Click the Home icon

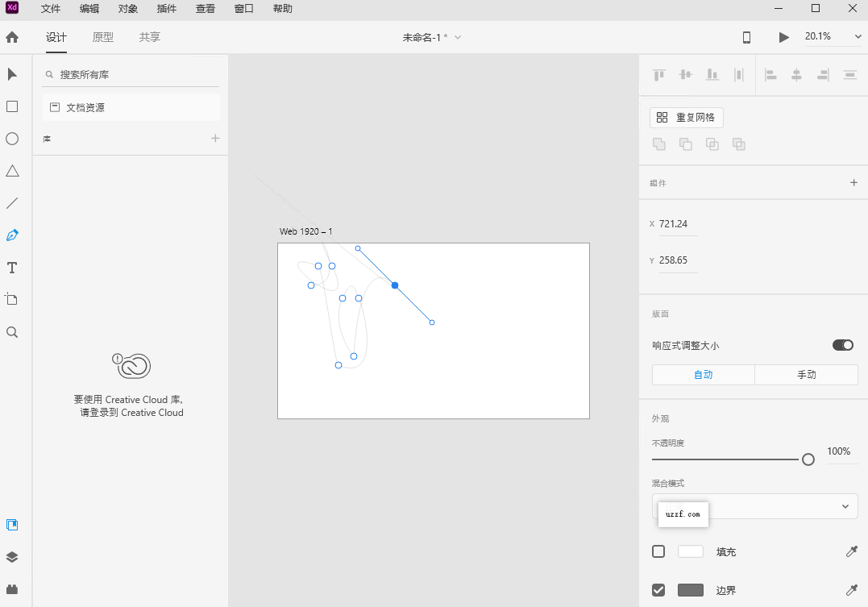[12, 37]
